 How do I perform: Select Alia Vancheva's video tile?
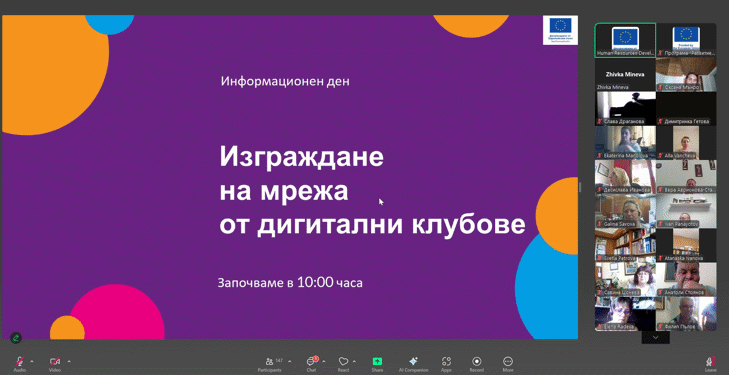pos(686,143)
